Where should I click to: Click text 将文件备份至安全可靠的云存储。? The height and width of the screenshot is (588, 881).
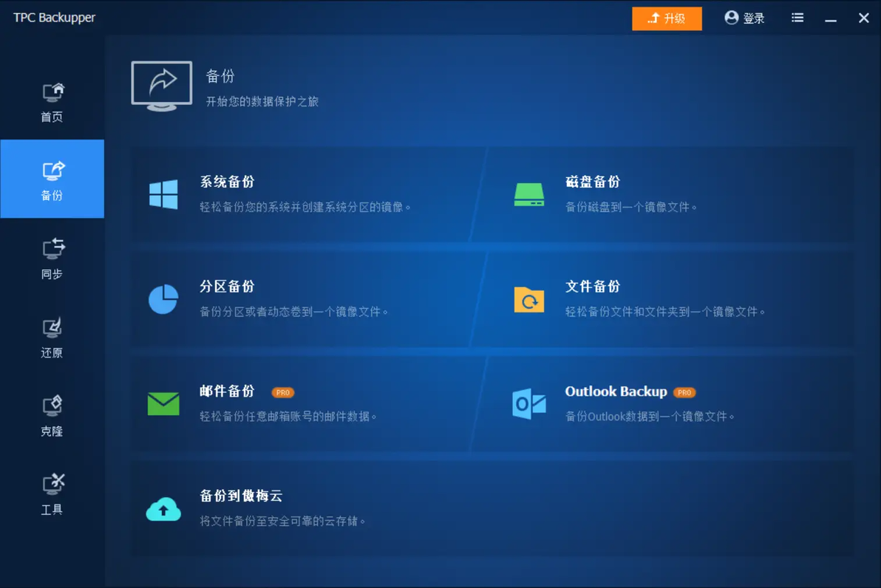283,522
